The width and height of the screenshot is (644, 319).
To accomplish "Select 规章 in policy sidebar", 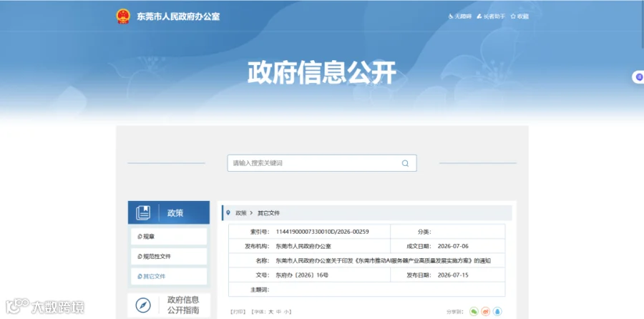I will click(x=169, y=237).
